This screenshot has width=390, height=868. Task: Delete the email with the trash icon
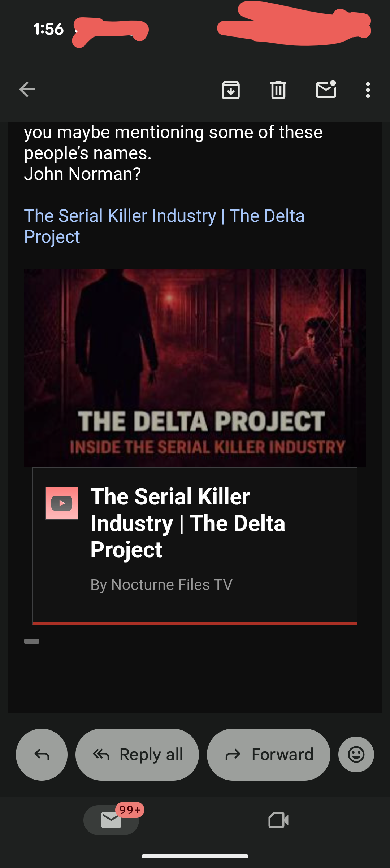pos(278,90)
